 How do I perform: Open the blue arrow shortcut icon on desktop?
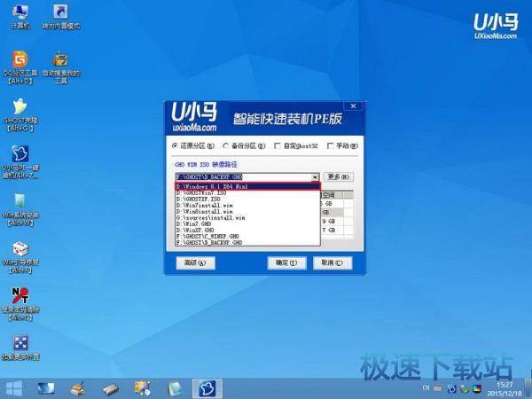point(60,16)
